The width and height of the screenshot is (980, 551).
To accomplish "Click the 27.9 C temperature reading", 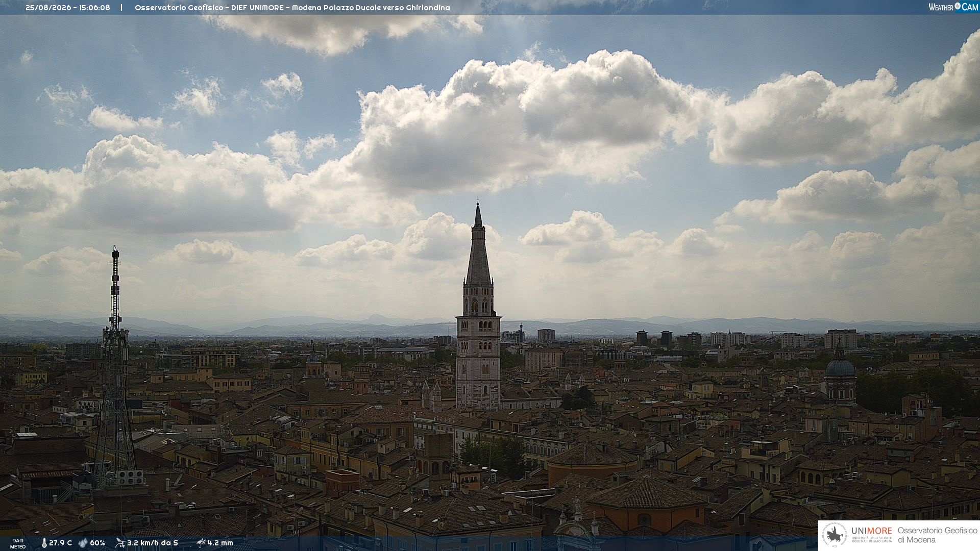I will (60, 543).
